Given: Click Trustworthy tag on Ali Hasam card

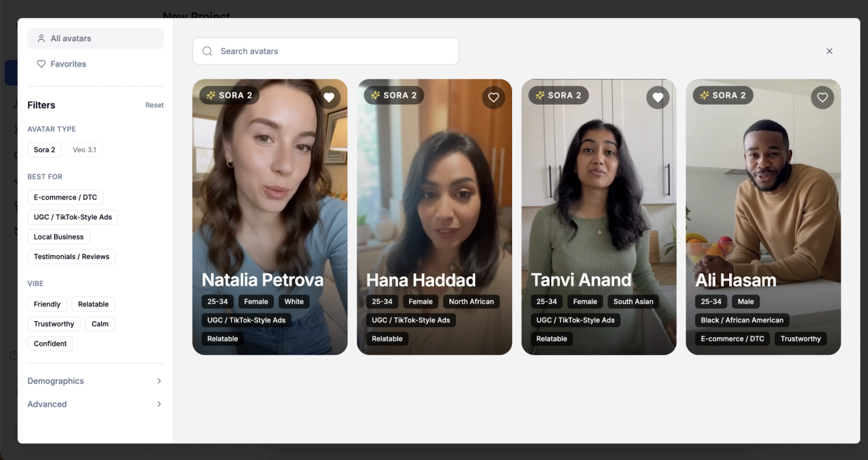Looking at the screenshot, I should (x=801, y=338).
